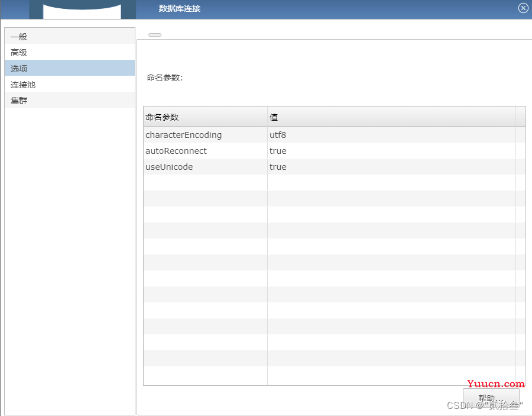
Task: Click the true value for autoReconnect
Action: click(391, 151)
